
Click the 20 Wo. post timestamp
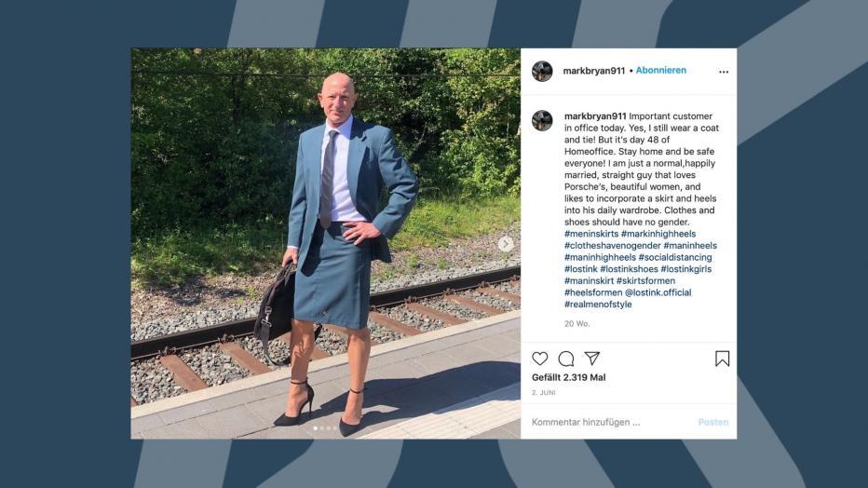576,324
